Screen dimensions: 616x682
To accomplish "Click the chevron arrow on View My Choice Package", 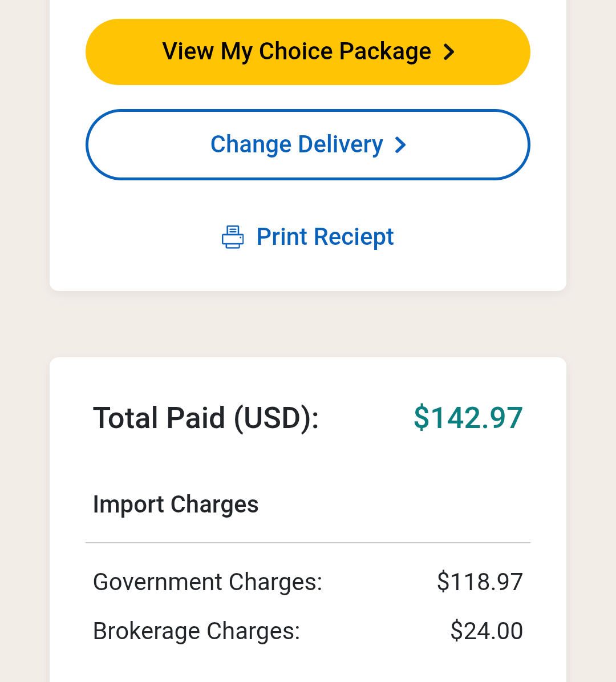I will click(x=449, y=52).
